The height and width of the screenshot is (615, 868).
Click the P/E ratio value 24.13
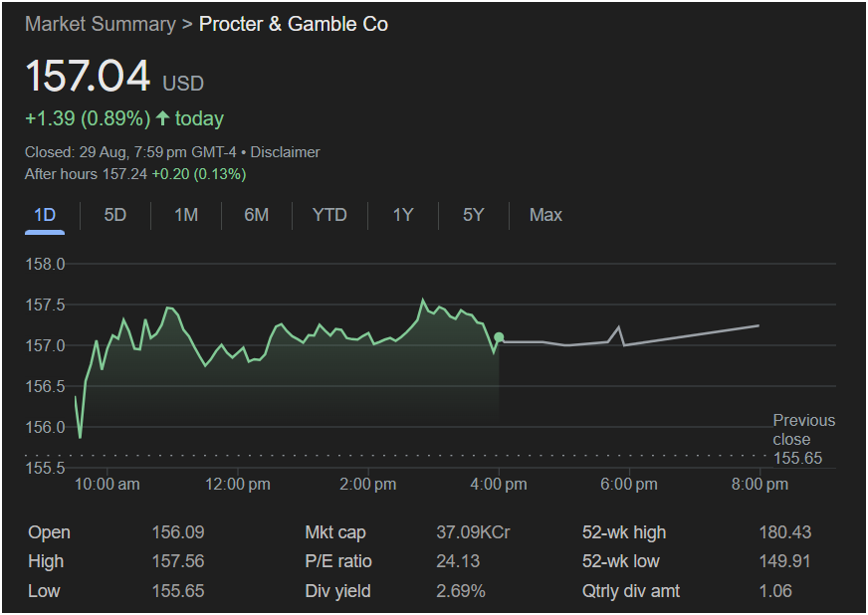[x=458, y=561]
